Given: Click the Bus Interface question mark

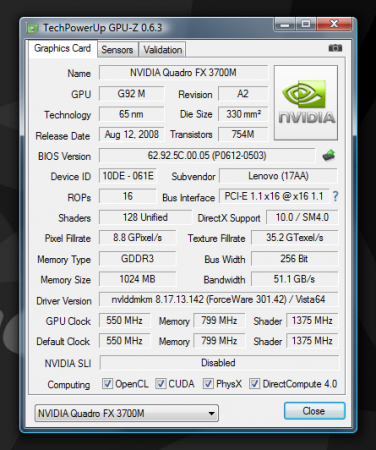Looking at the screenshot, I should point(335,196).
